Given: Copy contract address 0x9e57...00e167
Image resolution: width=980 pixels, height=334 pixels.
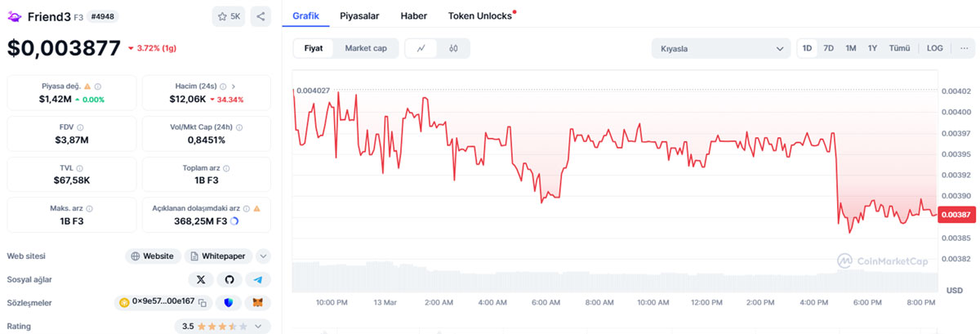Looking at the screenshot, I should tap(202, 302).
